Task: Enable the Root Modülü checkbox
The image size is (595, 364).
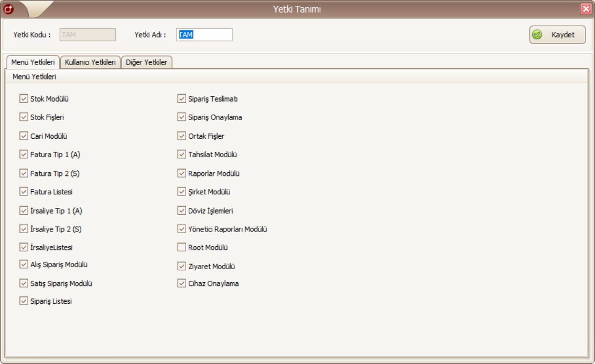Action: (182, 247)
